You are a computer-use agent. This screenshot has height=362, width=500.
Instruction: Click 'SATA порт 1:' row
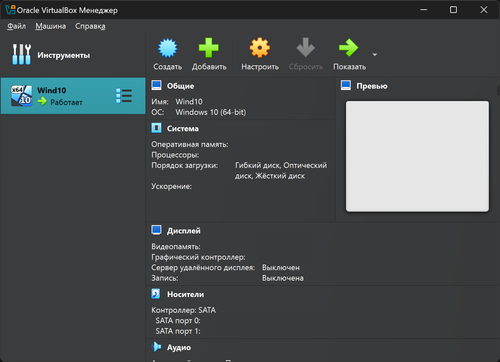click(x=178, y=331)
